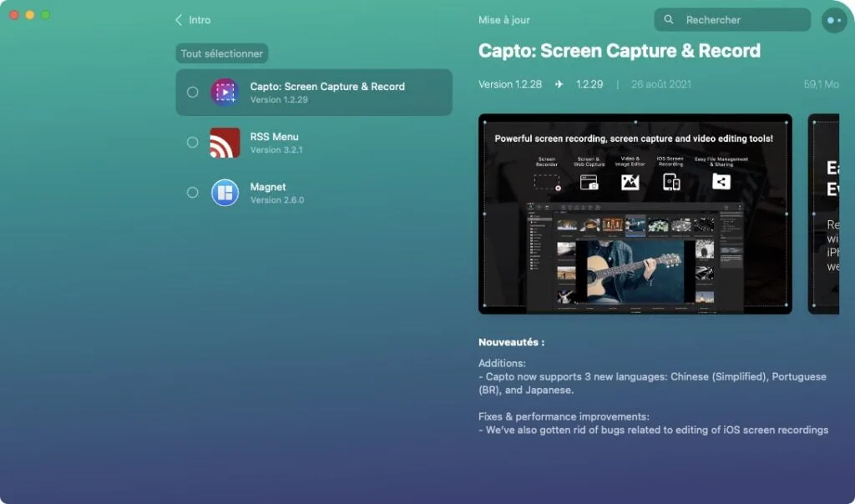Click the green full-screen window button

(x=46, y=15)
